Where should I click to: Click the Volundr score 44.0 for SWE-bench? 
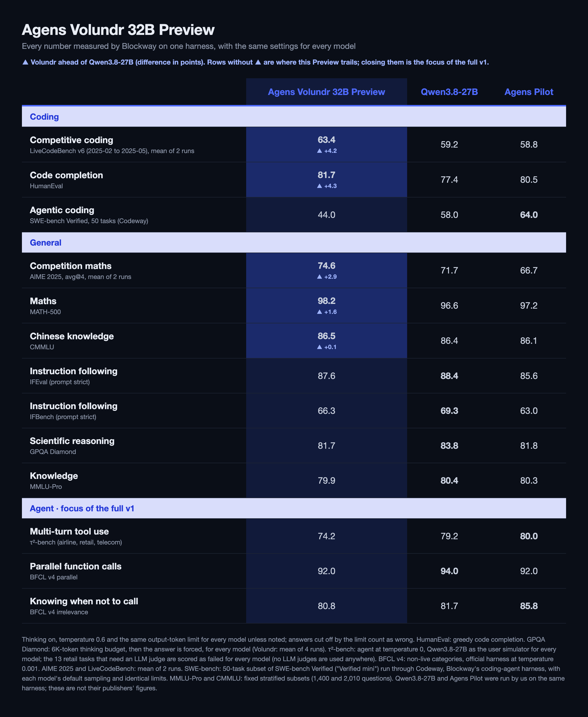point(327,215)
